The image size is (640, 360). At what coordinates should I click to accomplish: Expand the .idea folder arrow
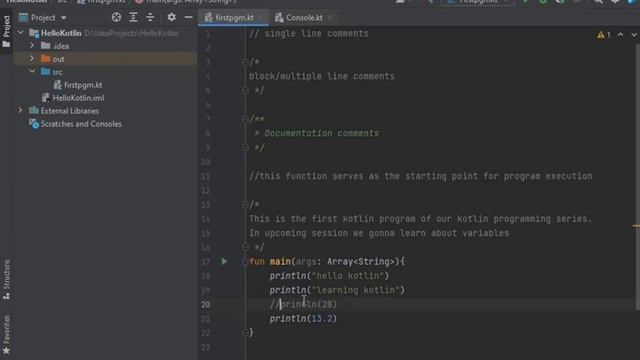[x=32, y=46]
